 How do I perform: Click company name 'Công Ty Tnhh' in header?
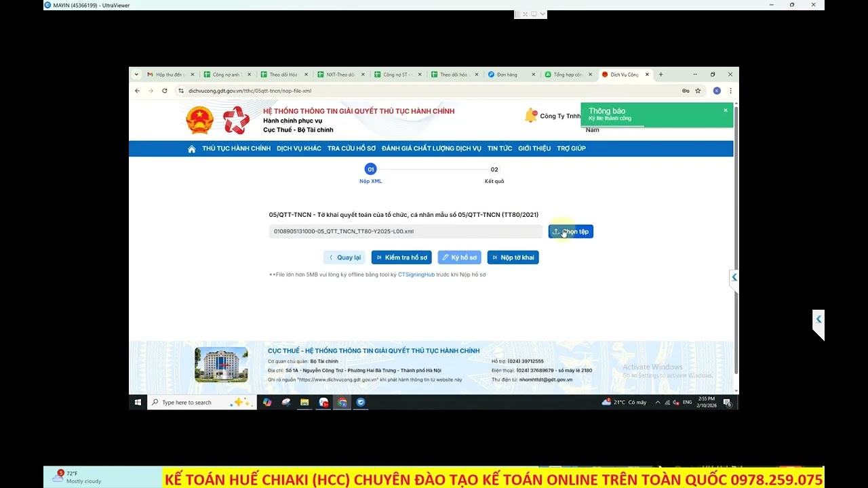click(x=560, y=117)
